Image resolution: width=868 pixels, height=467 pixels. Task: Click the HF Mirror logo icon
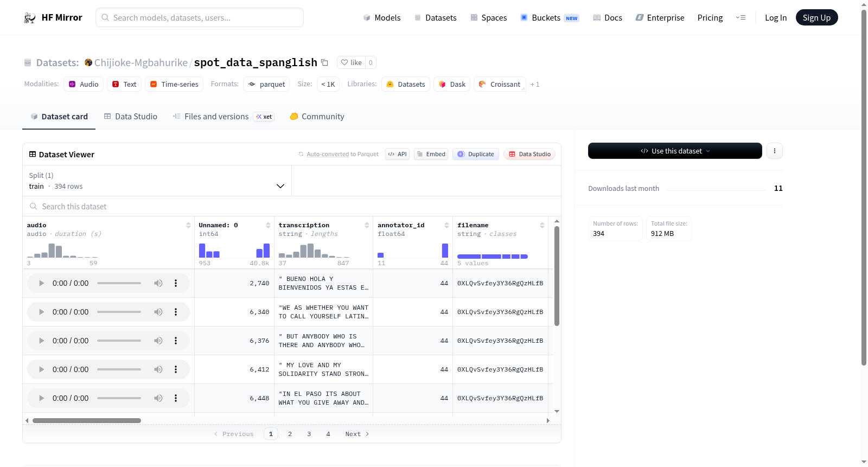tap(30, 18)
